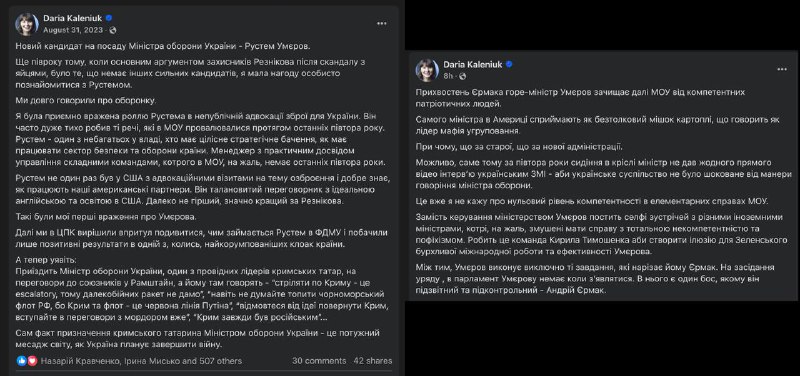Open the 8h timestamp link
This screenshot has height=376, width=800.
click(448, 76)
